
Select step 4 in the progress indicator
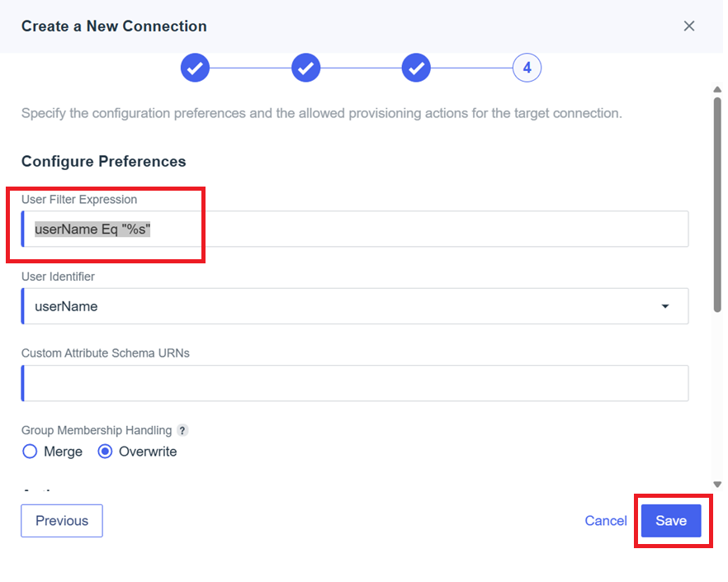(527, 67)
